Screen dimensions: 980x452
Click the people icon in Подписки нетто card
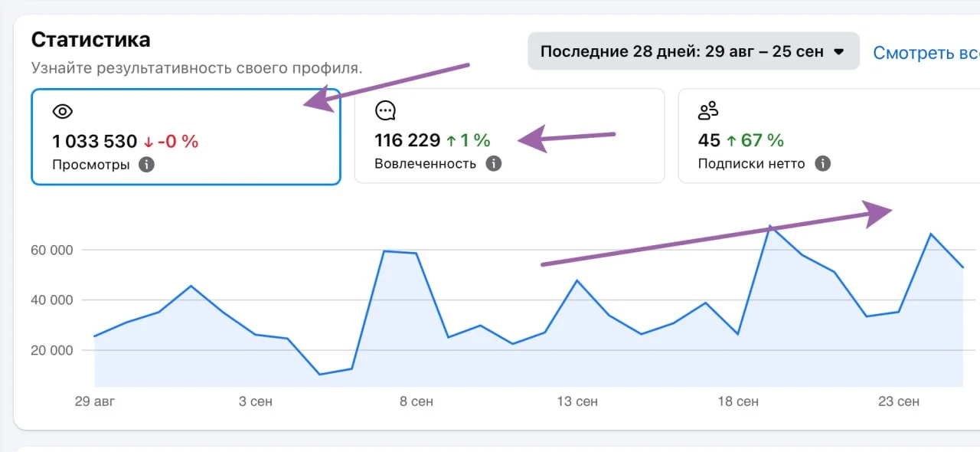pos(708,111)
